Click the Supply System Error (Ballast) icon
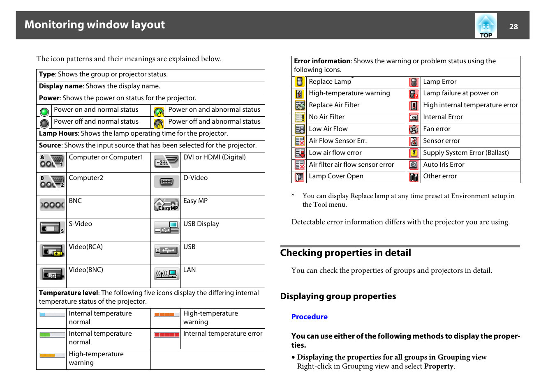This screenshot has width=555, height=392. click(x=414, y=153)
